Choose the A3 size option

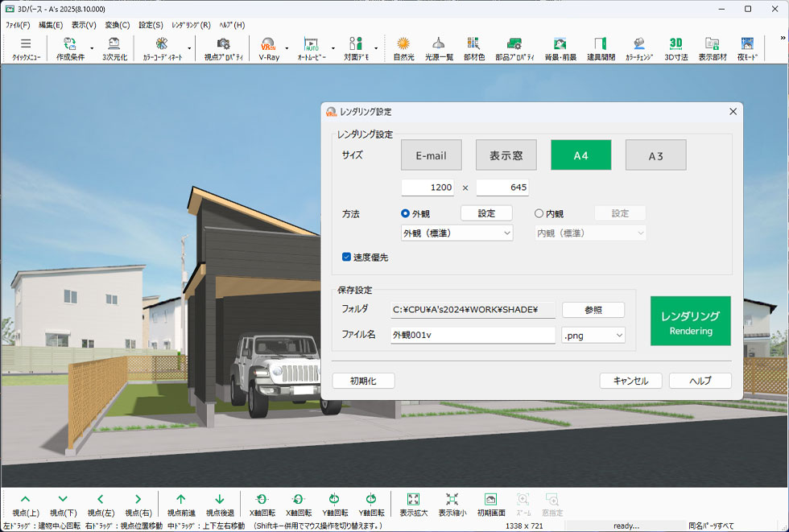655,155
